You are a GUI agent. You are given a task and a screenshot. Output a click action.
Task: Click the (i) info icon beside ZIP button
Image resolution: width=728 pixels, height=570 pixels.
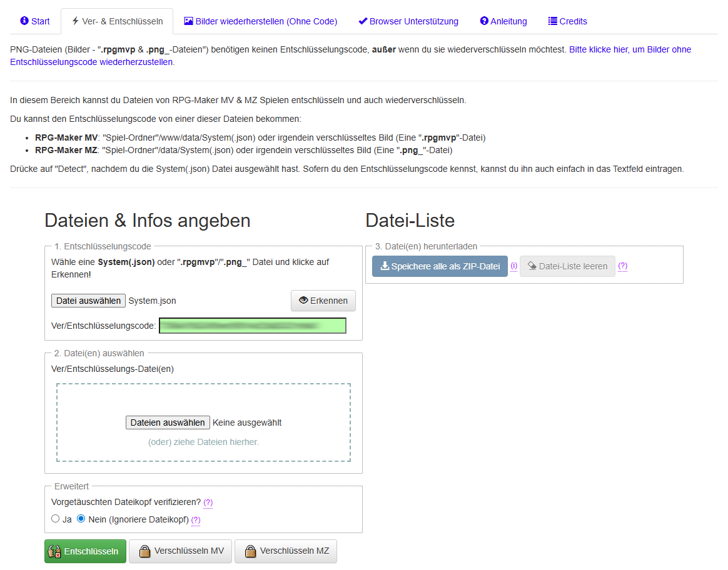point(513,266)
